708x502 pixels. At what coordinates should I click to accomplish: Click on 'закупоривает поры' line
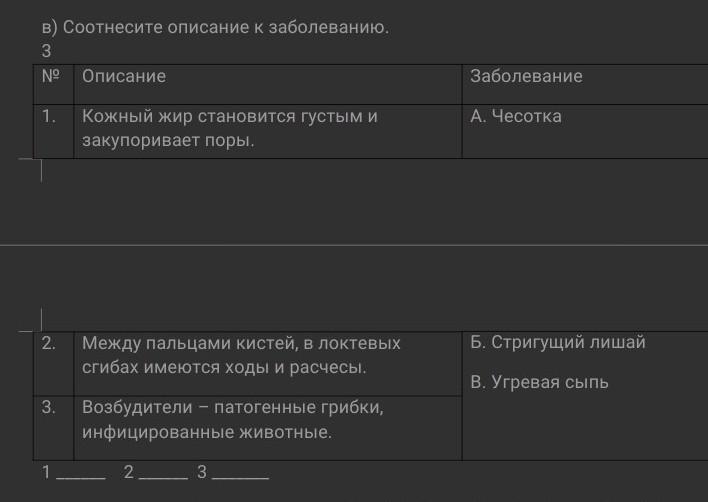168,140
